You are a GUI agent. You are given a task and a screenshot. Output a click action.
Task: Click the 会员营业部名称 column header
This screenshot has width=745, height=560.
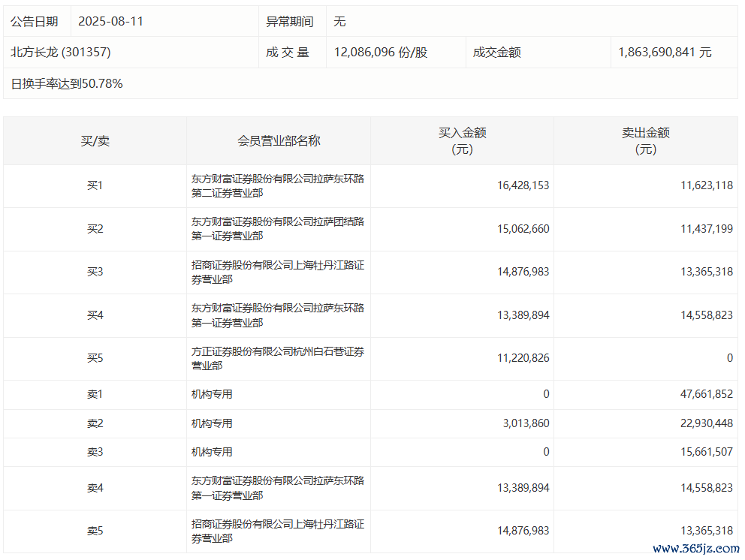[x=279, y=141]
